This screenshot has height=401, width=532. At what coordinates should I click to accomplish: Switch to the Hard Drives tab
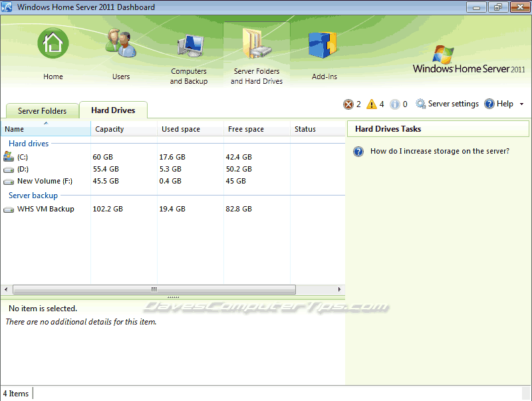(113, 110)
